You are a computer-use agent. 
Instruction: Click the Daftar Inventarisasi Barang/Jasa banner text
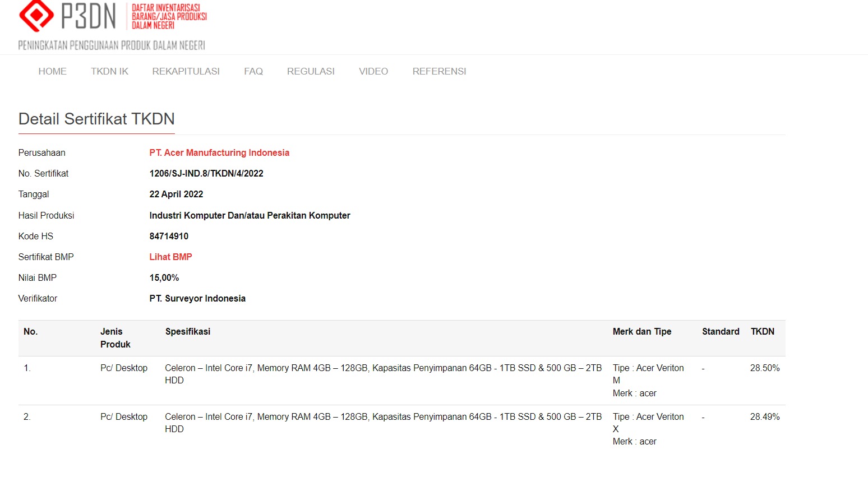pyautogui.click(x=169, y=16)
